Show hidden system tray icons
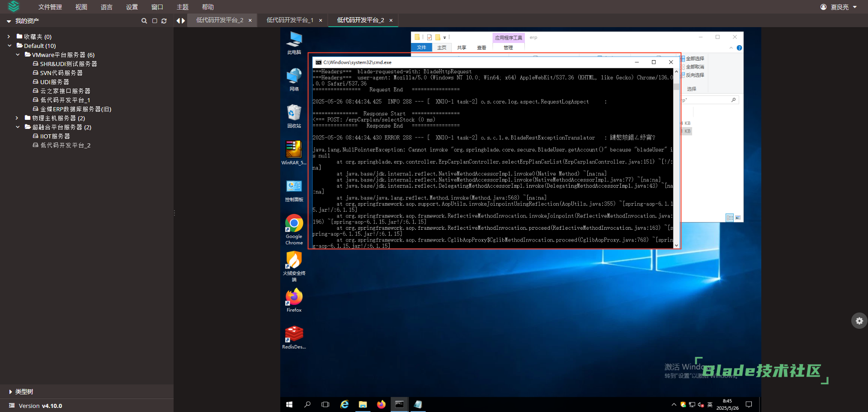The image size is (868, 412). (674, 405)
